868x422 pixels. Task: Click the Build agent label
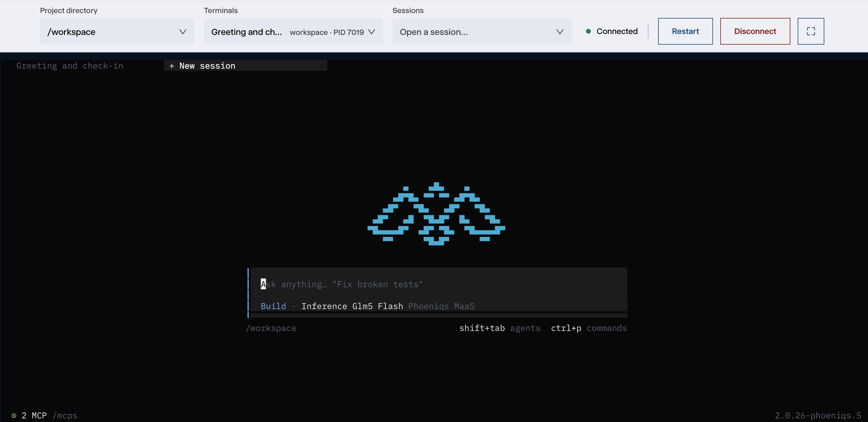(x=273, y=306)
